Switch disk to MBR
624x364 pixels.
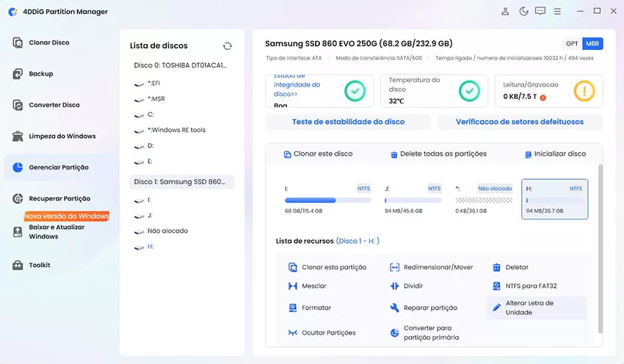592,44
